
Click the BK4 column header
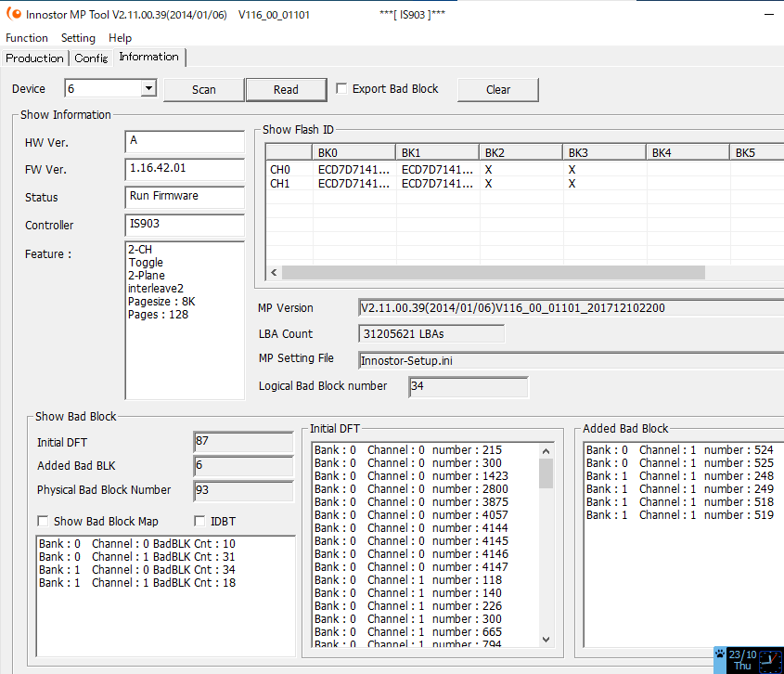click(x=688, y=152)
